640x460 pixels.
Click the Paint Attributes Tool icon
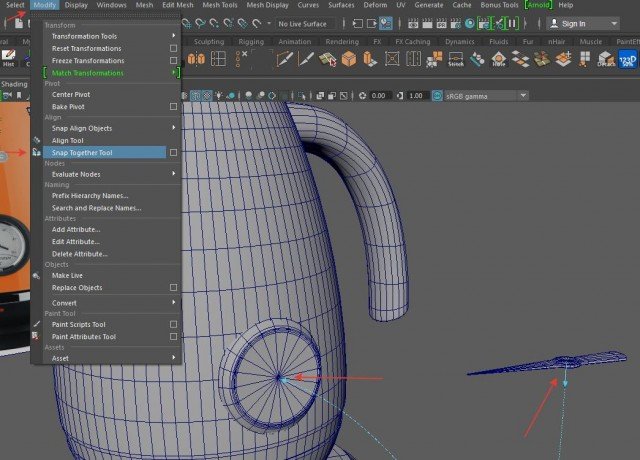click(37, 337)
